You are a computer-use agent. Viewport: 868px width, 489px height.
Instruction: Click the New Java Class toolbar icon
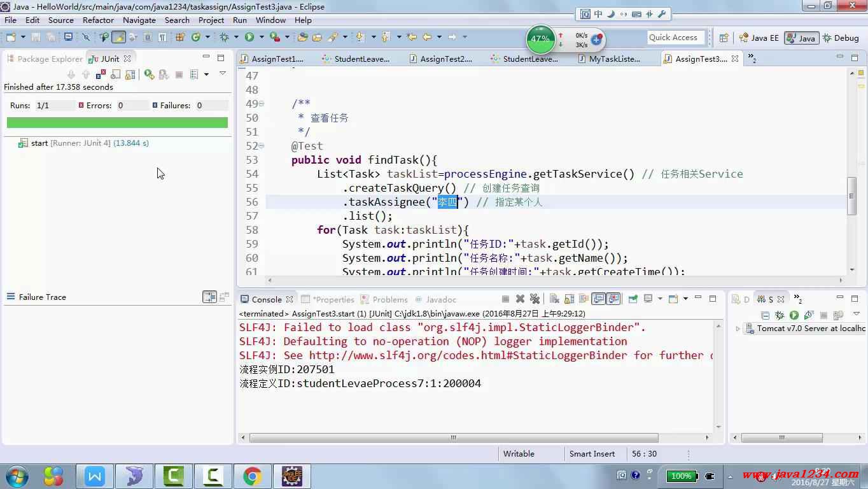pos(196,37)
